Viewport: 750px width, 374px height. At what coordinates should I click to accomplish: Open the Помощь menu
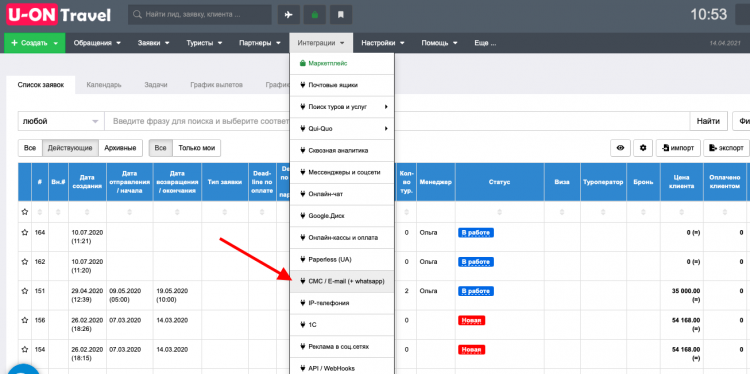pos(439,43)
